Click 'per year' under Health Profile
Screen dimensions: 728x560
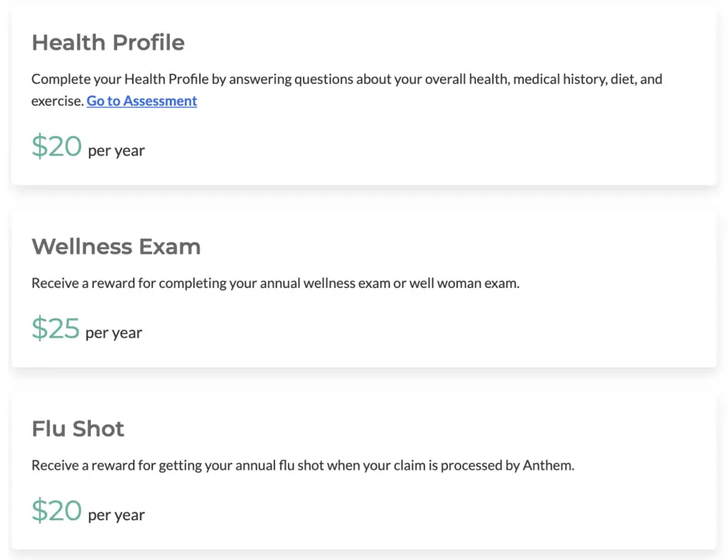117,150
